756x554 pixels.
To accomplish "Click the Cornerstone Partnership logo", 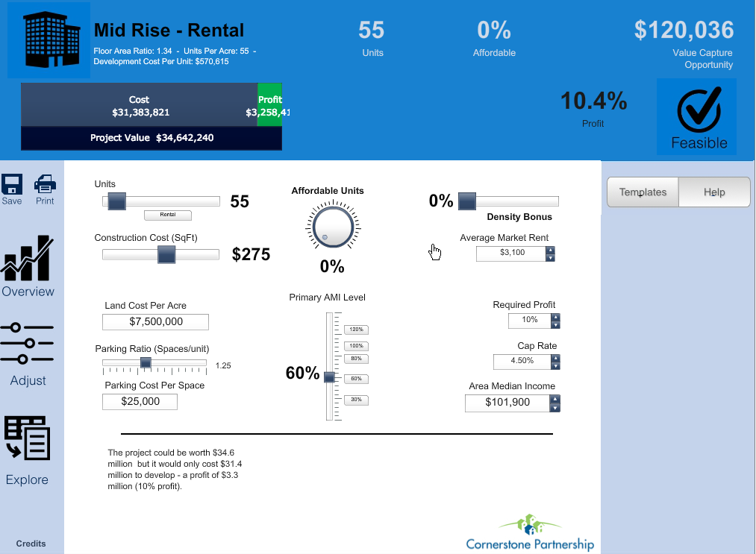I will [530, 533].
